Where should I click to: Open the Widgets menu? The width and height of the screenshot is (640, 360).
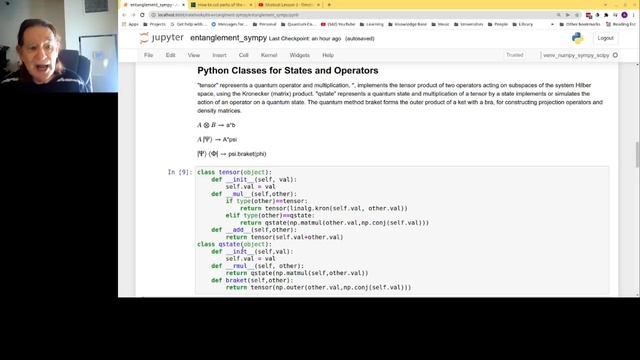[300, 55]
